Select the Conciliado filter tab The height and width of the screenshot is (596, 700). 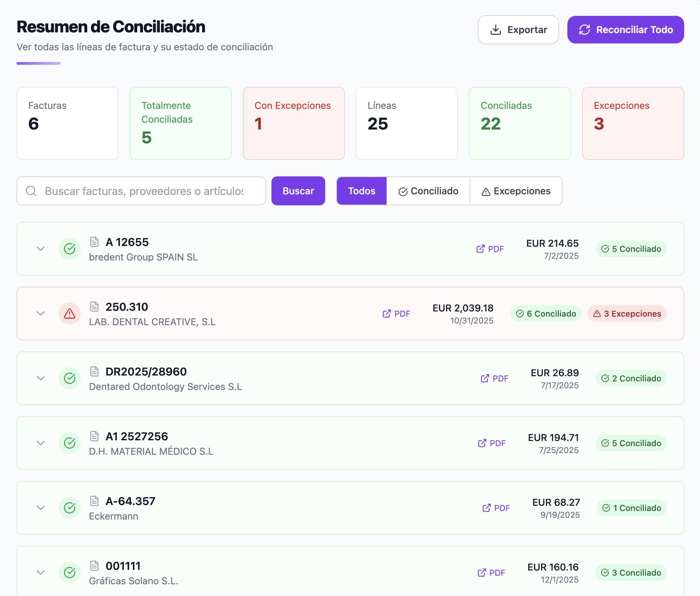(428, 191)
